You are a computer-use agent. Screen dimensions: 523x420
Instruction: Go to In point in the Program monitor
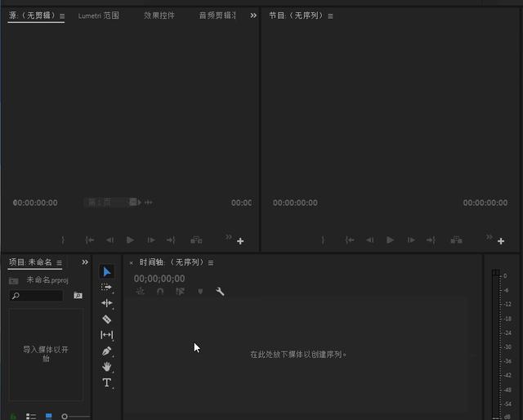(x=349, y=240)
